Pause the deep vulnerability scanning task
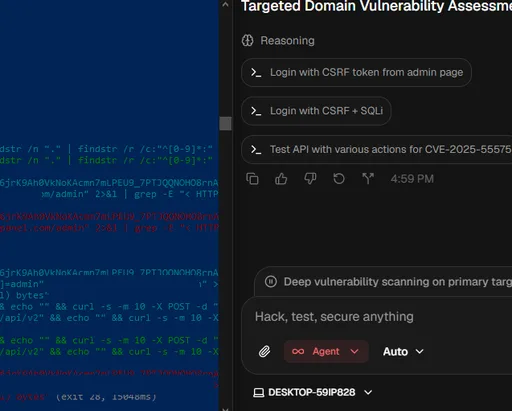Image resolution: width=512 pixels, height=411 pixels. [x=271, y=282]
